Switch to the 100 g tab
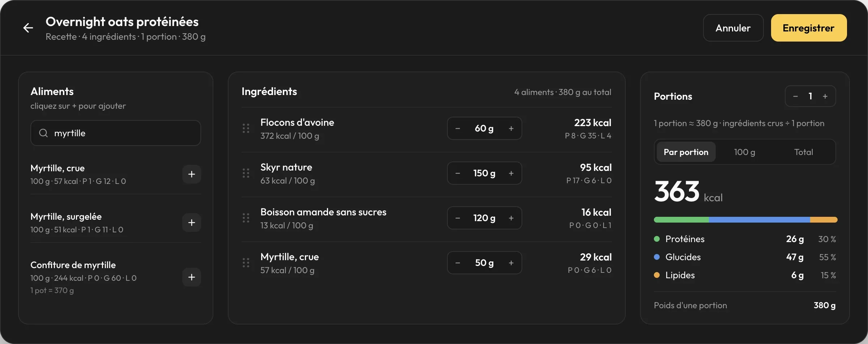The height and width of the screenshot is (344, 868). tap(744, 152)
